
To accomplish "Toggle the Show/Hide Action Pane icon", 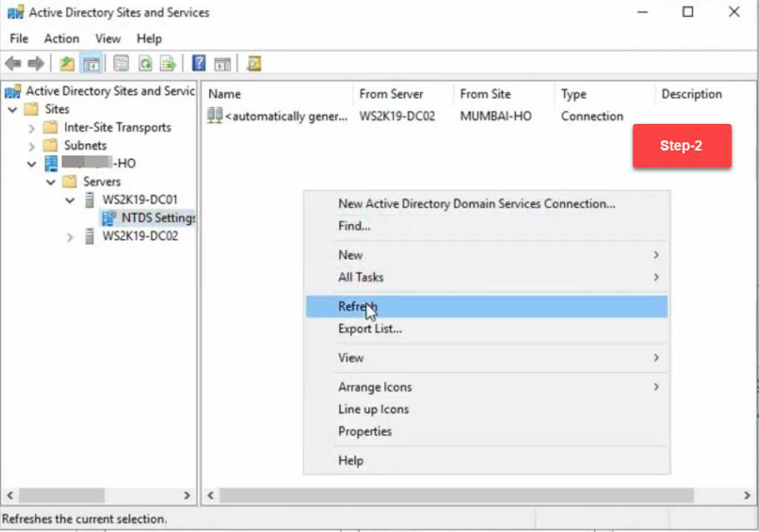I will [223, 64].
